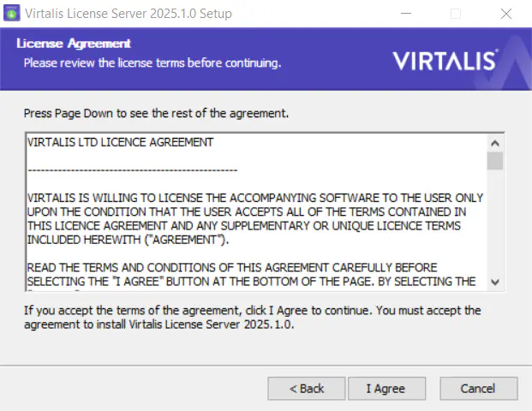Close the Virtalis License Server setup window
This screenshot has width=532, height=411.
pyautogui.click(x=506, y=14)
